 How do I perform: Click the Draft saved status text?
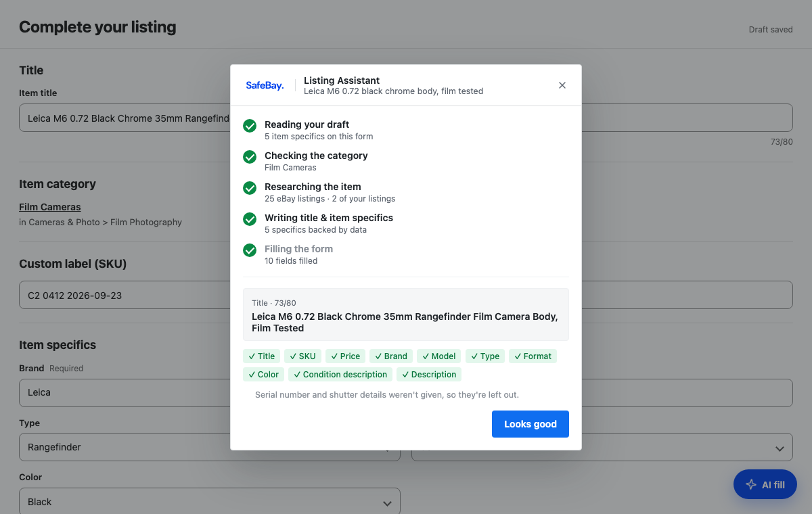point(771,30)
